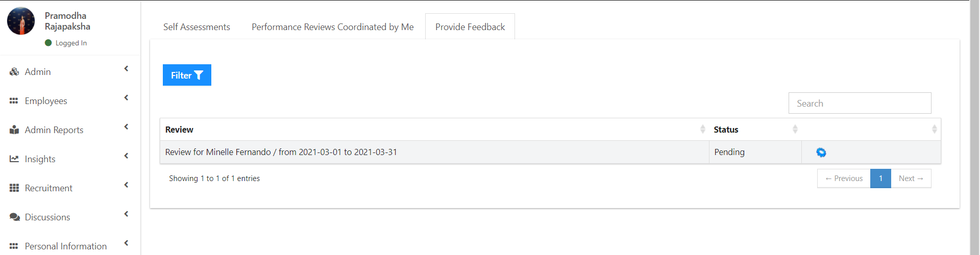Click the blue Filter button

tap(187, 75)
